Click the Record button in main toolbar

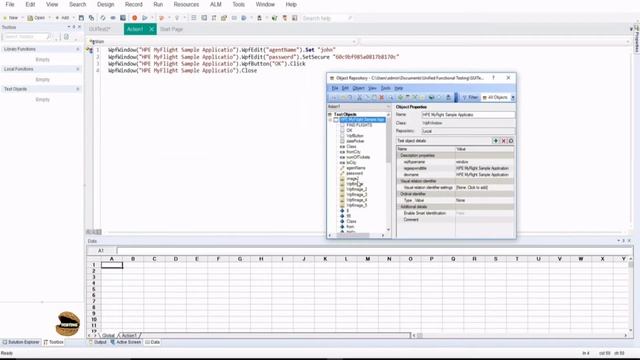[x=134, y=18]
